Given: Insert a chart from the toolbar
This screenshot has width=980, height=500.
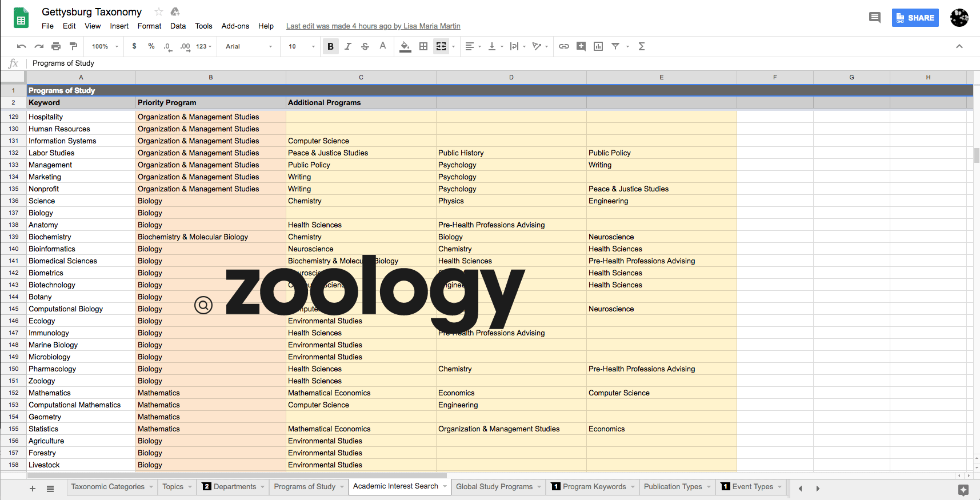Looking at the screenshot, I should (x=598, y=46).
